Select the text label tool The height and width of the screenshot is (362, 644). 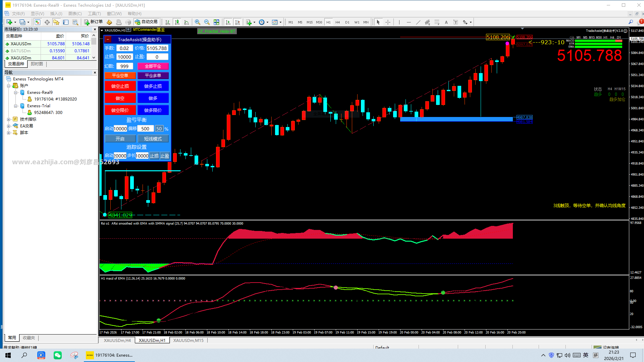pos(455,22)
